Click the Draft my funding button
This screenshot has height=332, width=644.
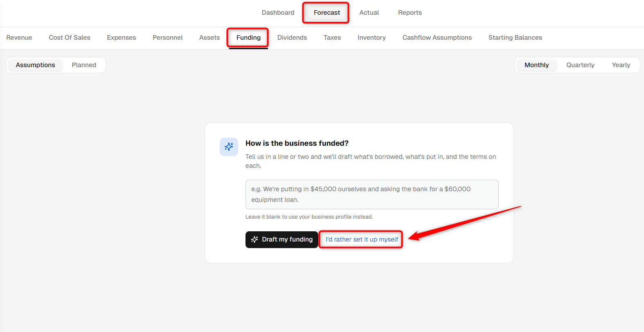pyautogui.click(x=281, y=239)
